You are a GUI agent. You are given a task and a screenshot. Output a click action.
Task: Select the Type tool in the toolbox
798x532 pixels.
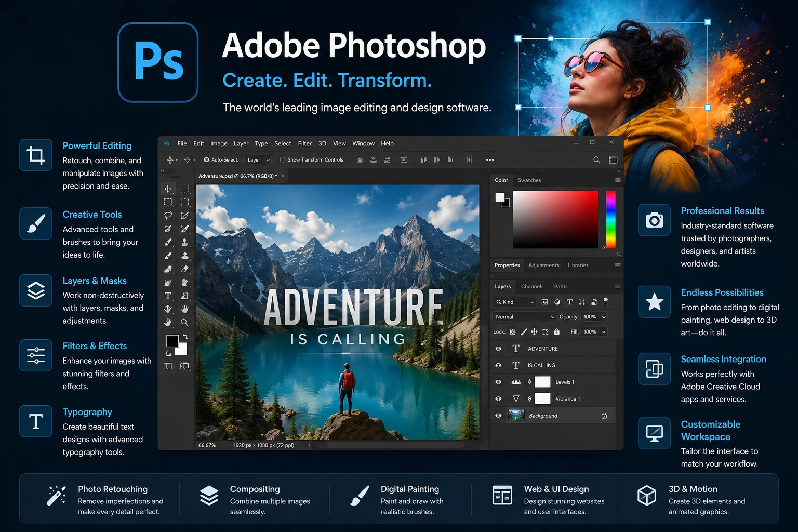(168, 296)
